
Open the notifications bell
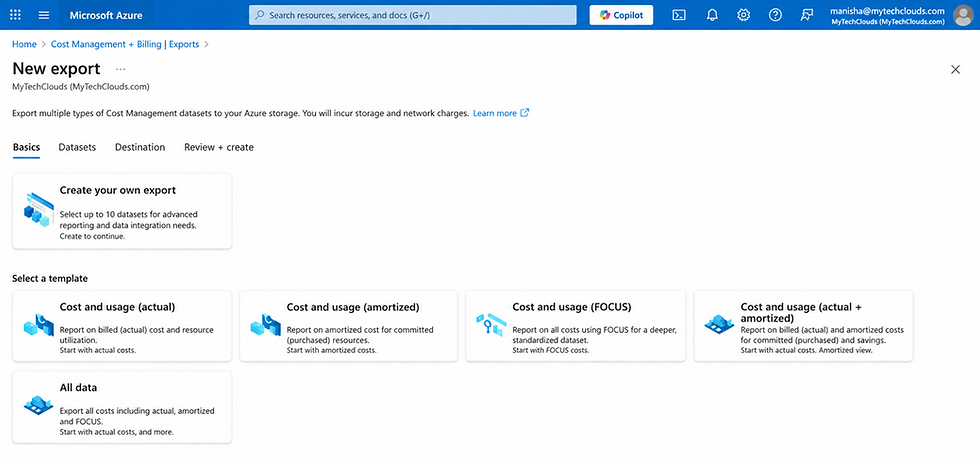[x=712, y=15]
